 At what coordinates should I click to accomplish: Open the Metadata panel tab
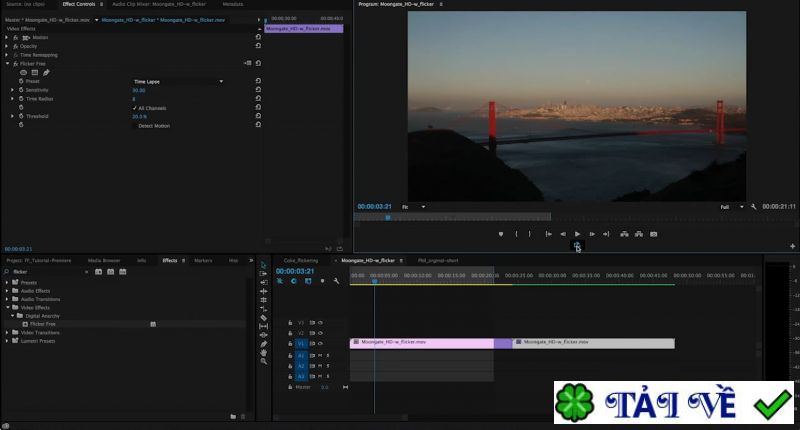pos(232,4)
